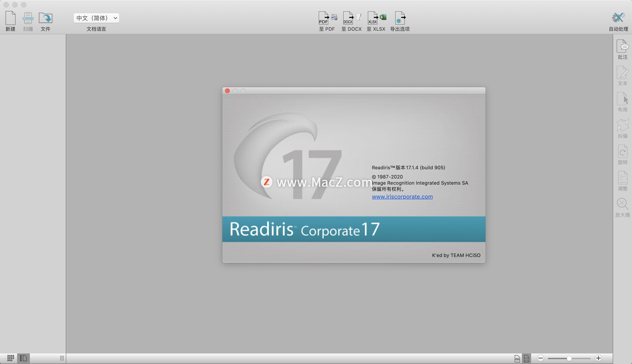Create a new document with 新建

(x=11, y=21)
